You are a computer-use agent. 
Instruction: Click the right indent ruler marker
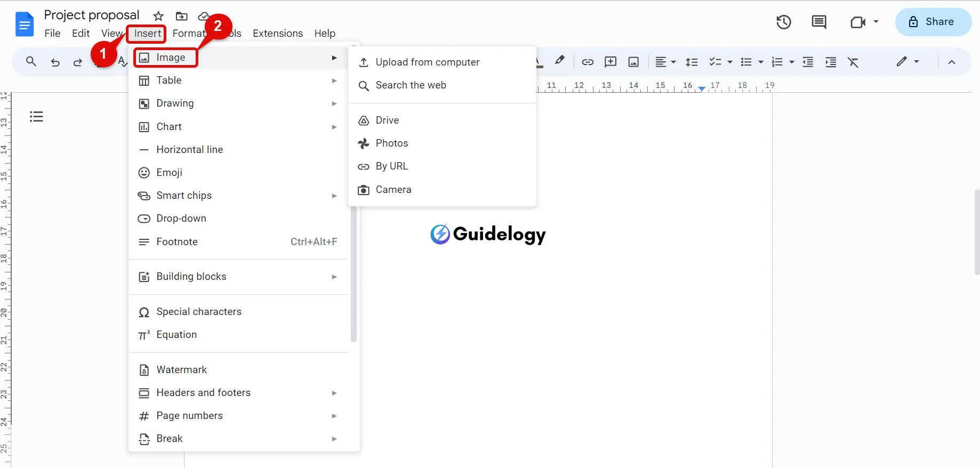coord(702,88)
